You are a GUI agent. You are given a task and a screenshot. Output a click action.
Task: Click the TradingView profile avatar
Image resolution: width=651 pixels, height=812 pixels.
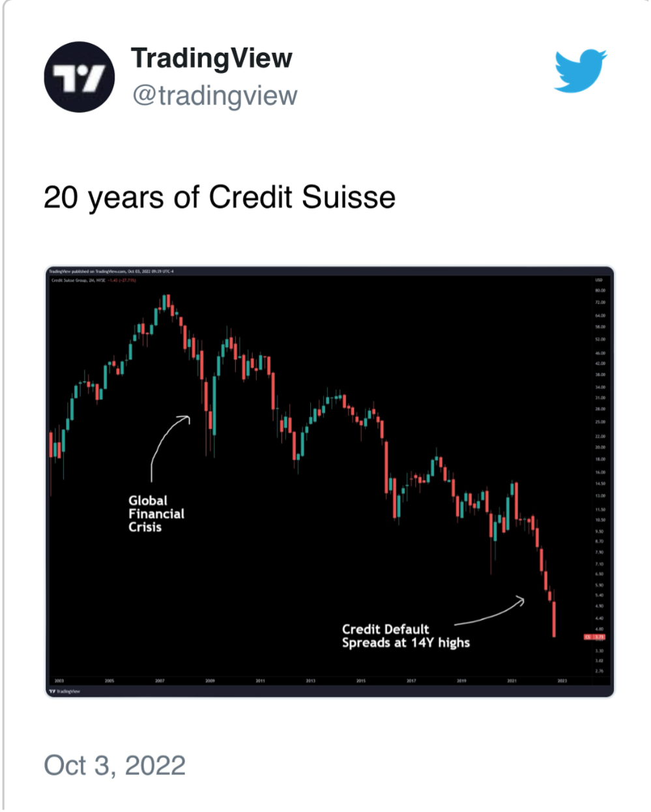pyautogui.click(x=80, y=77)
